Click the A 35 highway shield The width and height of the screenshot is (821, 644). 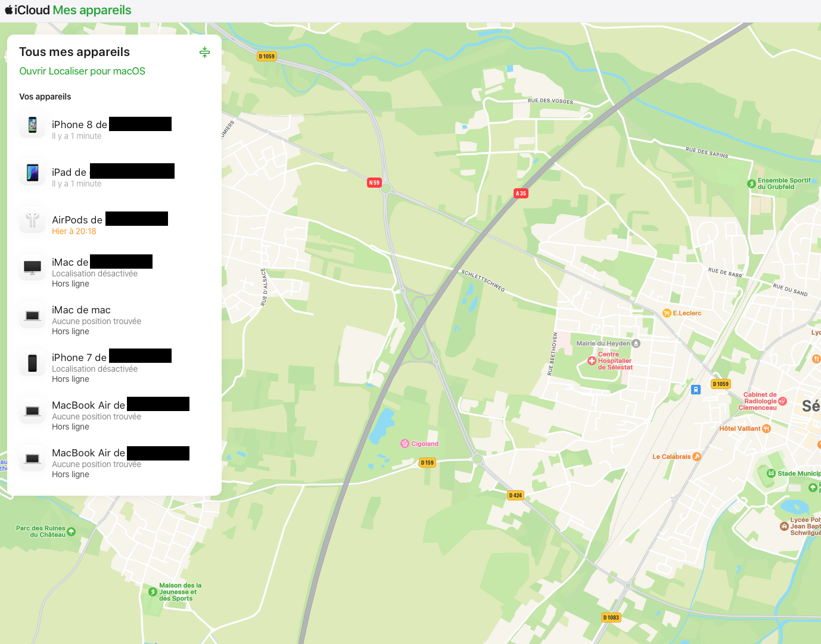pyautogui.click(x=521, y=194)
